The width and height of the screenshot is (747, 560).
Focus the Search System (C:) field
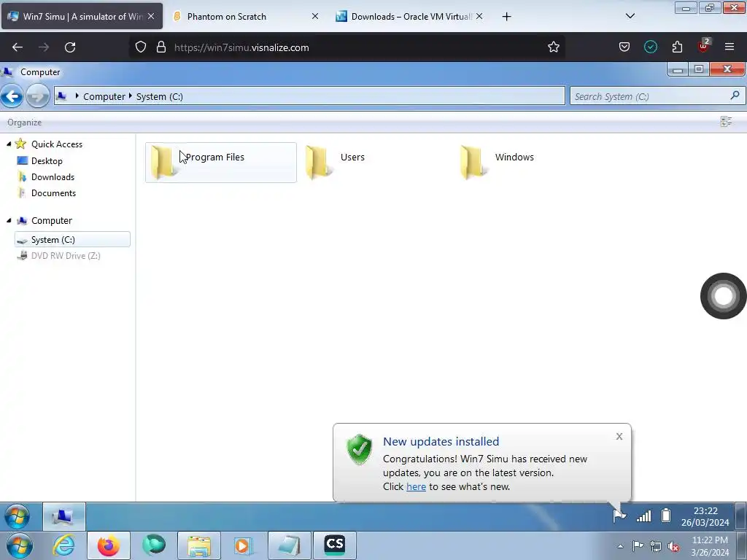coord(657,96)
